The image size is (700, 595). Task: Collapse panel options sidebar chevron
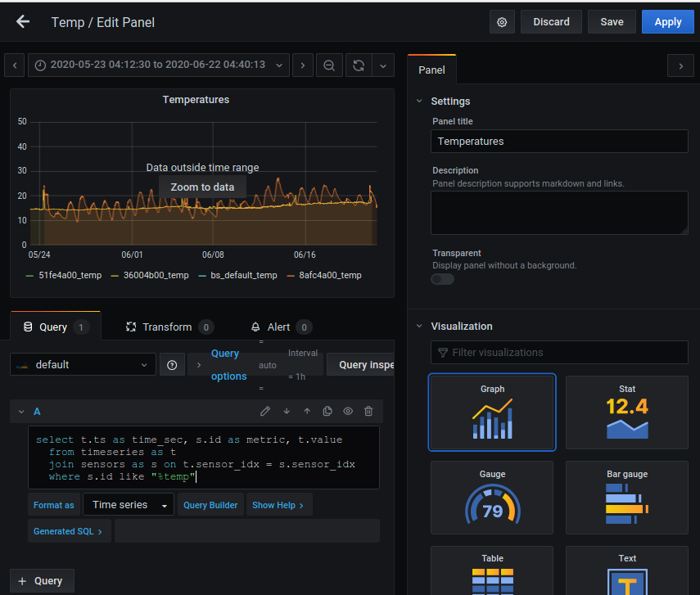(x=680, y=65)
